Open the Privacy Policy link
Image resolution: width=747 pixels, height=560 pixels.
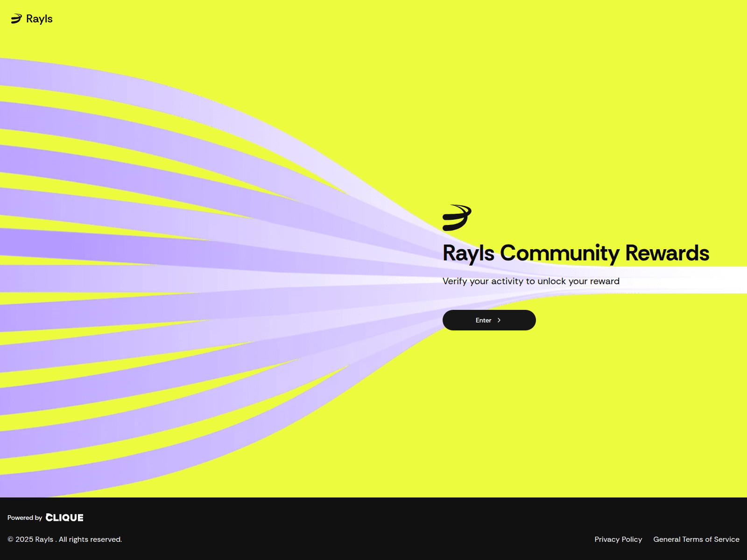tap(618, 539)
